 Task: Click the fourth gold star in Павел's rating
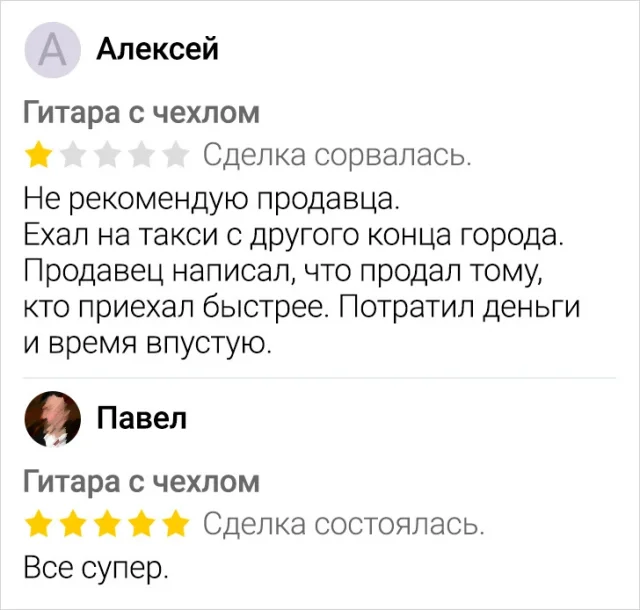[x=141, y=523]
